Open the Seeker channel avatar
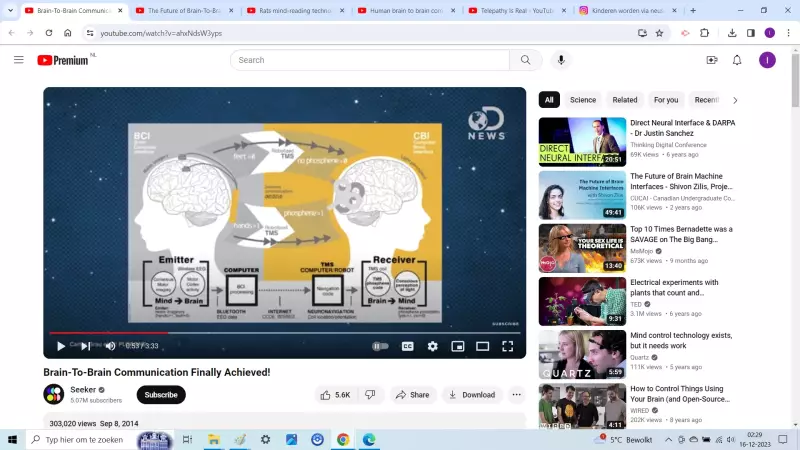The width and height of the screenshot is (800, 450). point(54,394)
